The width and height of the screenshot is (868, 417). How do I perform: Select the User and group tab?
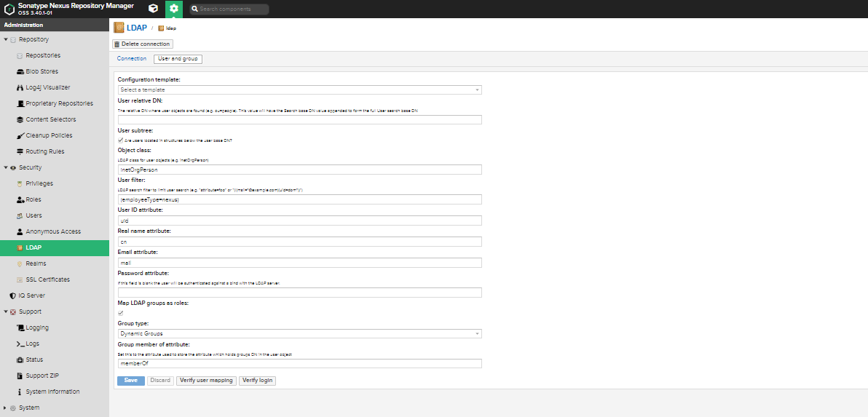pos(178,59)
